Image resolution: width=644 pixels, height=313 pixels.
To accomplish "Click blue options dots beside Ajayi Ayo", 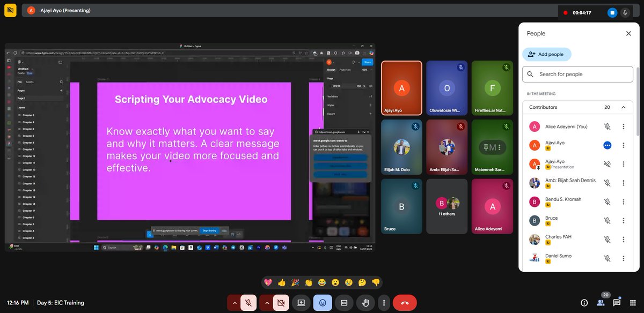I will [x=607, y=145].
